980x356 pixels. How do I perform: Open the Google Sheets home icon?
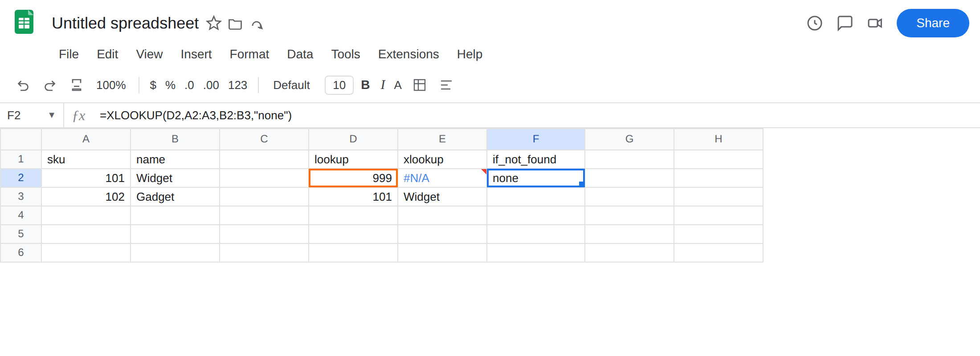coord(24,22)
